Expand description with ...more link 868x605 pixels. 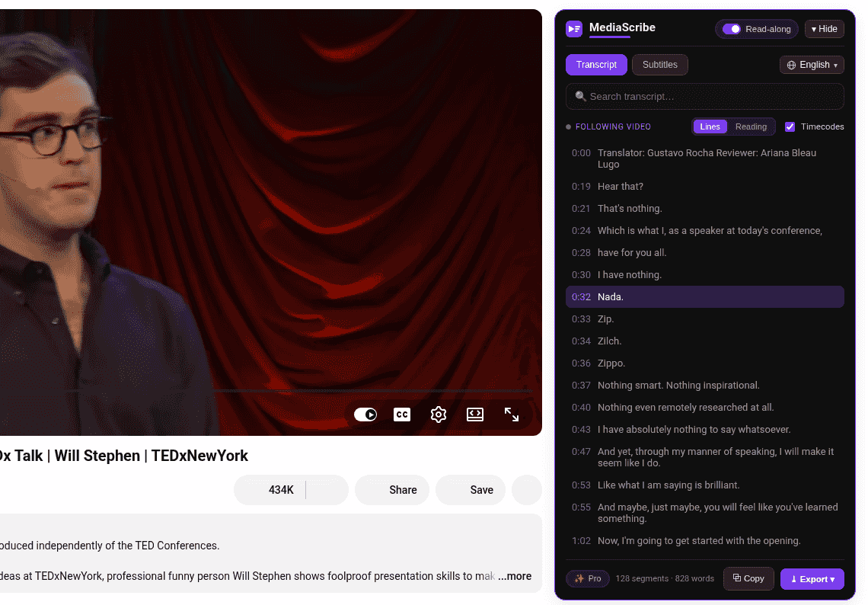click(x=515, y=576)
